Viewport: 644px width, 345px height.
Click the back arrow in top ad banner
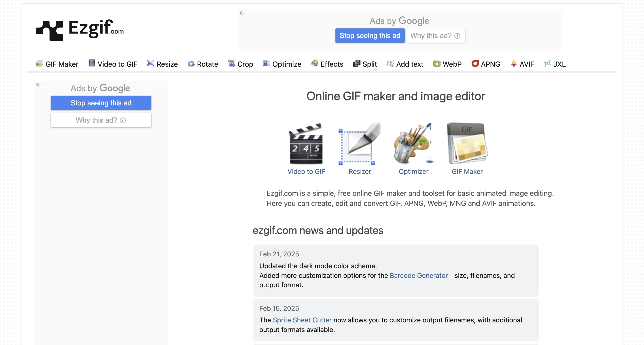click(241, 13)
